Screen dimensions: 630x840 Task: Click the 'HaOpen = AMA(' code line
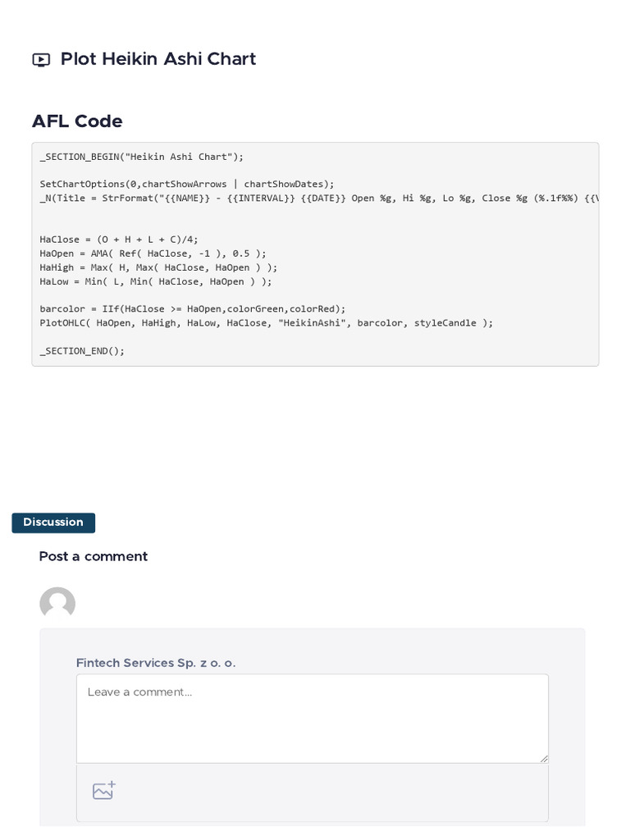point(153,253)
